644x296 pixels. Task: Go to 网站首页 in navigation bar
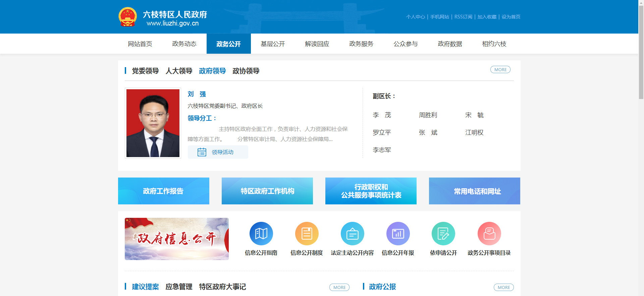click(140, 44)
